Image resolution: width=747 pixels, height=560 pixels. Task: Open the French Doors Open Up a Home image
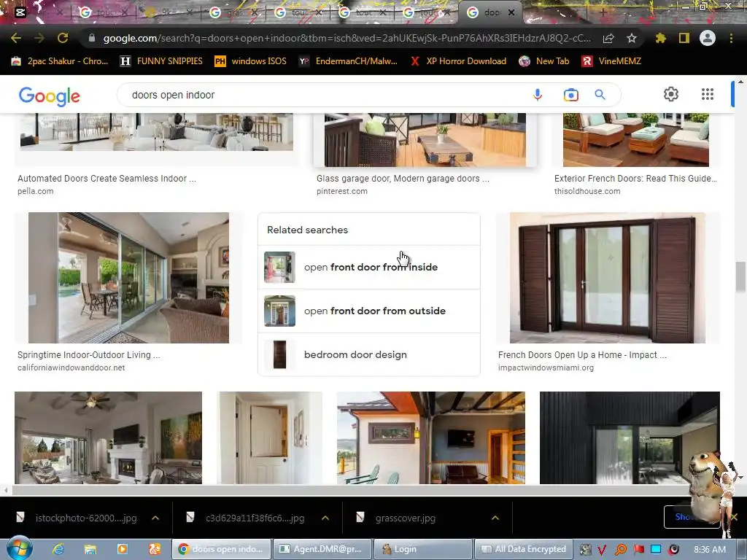[x=608, y=278]
